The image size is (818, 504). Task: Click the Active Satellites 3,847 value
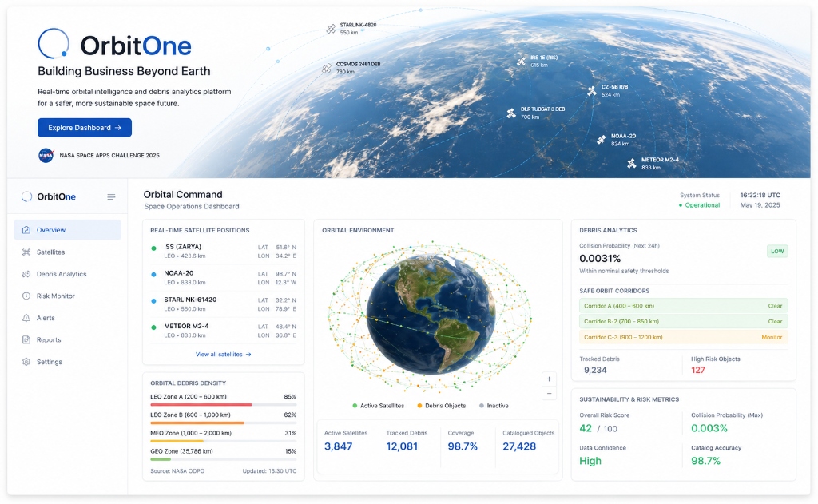click(x=338, y=446)
